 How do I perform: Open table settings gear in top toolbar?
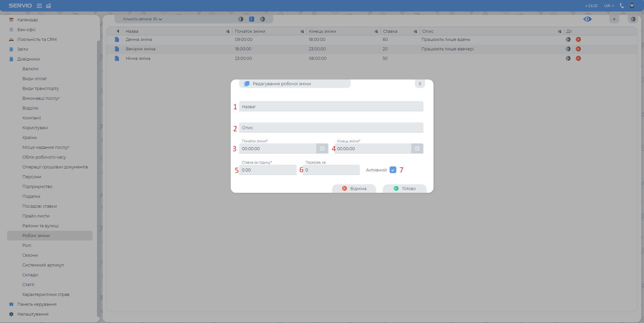pos(633,19)
